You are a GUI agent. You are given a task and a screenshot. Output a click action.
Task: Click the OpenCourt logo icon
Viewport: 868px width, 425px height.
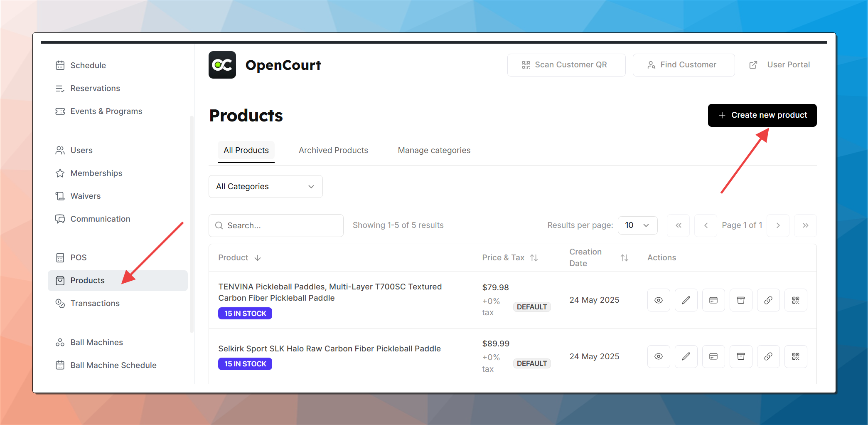pos(222,65)
